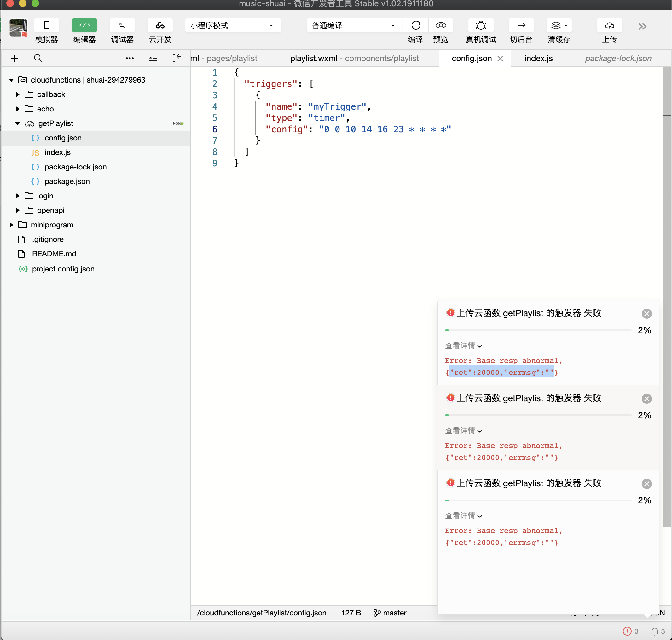Image resolution: width=672 pixels, height=640 pixels.
Task: Toggle 查看详情 in first notification
Action: tap(463, 346)
